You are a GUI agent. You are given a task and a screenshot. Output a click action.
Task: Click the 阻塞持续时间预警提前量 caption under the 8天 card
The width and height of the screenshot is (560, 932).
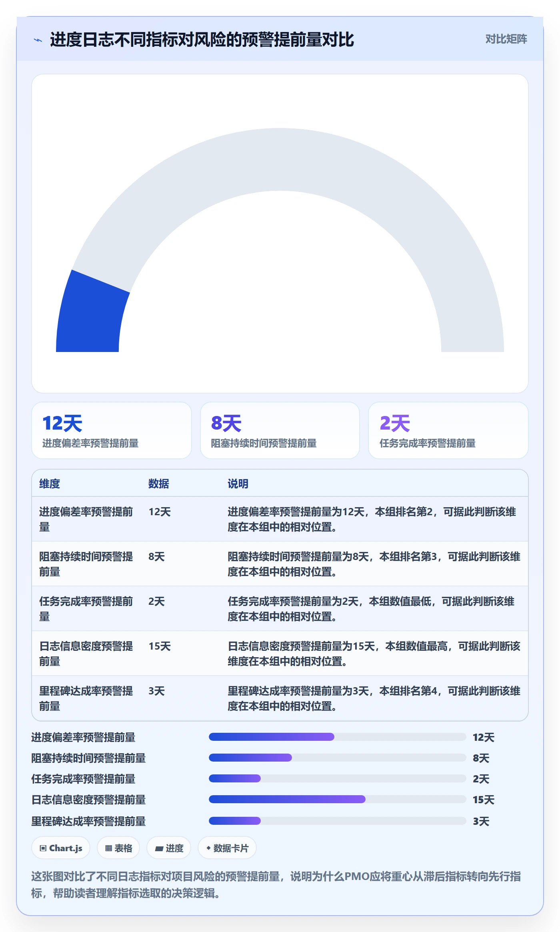264,443
